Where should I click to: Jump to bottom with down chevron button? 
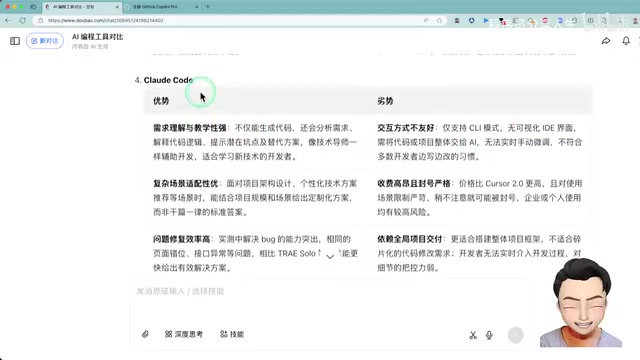330,257
